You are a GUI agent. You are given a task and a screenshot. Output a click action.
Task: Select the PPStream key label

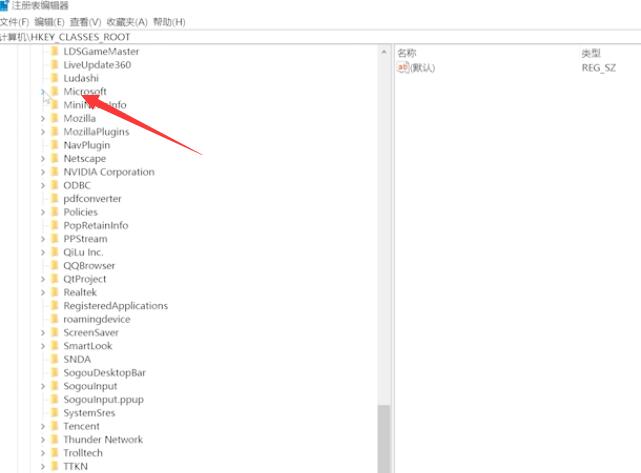(85, 239)
